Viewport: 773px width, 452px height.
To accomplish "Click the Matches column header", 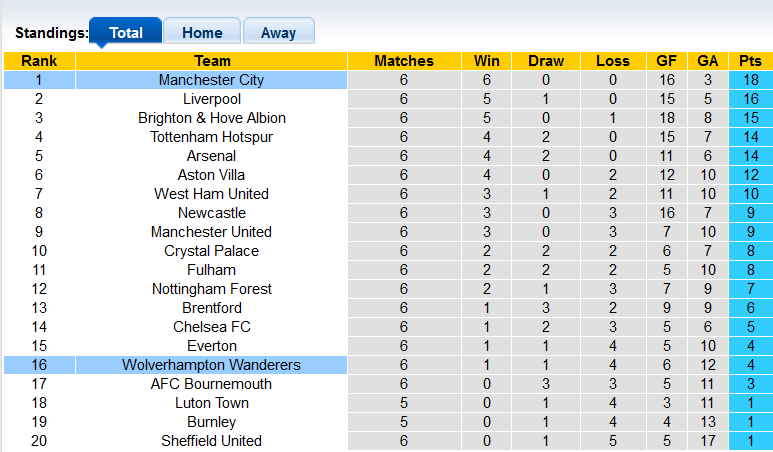I will (403, 61).
